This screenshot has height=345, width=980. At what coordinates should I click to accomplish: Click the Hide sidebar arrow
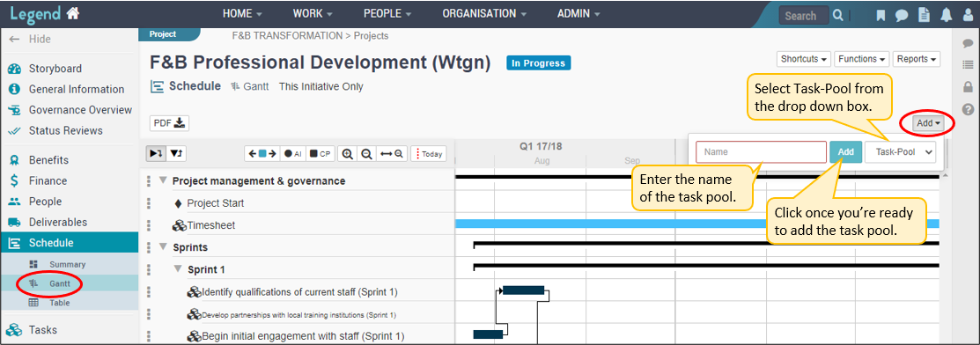pos(14,39)
